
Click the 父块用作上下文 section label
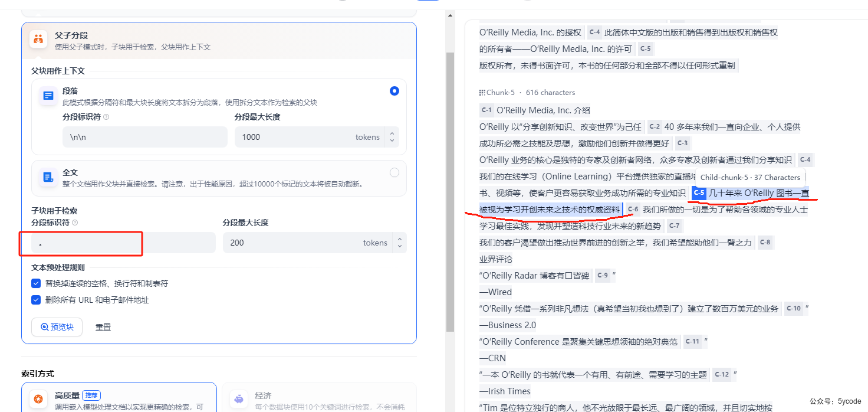point(58,71)
